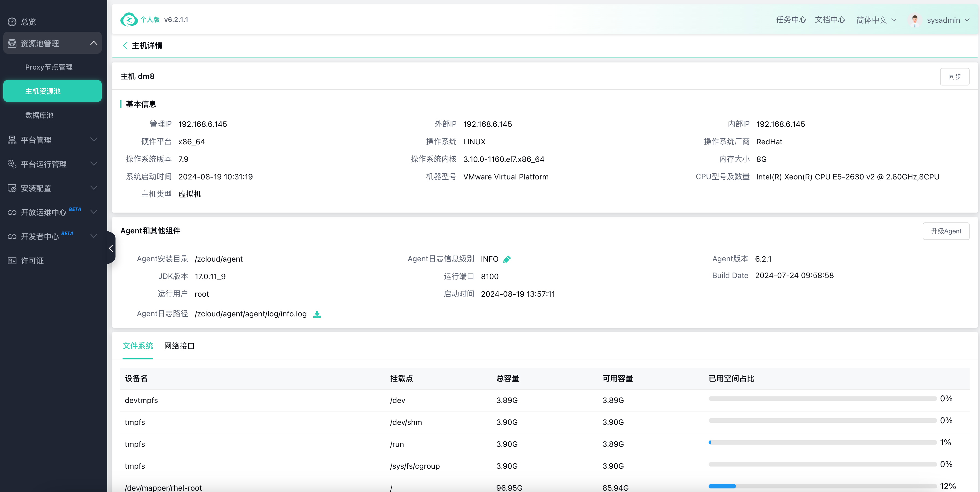Viewport: 980px width, 492px height.
Task: Open 总览 dashboard icon in sidebar
Action: pos(12,22)
